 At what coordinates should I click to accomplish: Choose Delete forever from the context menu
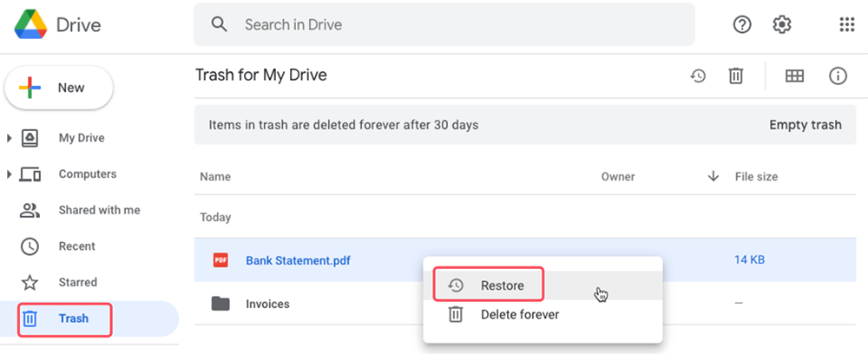point(542,315)
